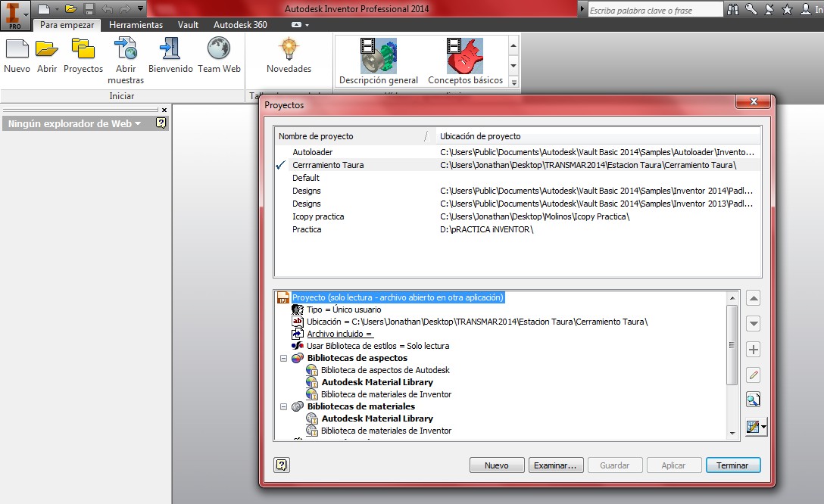Select Usar Biblioteca de estilos item

(378, 346)
